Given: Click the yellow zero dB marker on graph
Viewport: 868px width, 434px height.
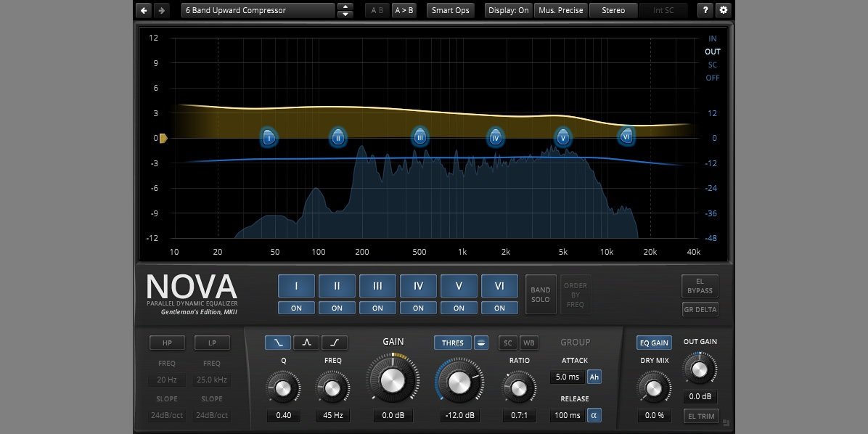Looking at the screenshot, I should point(163,139).
